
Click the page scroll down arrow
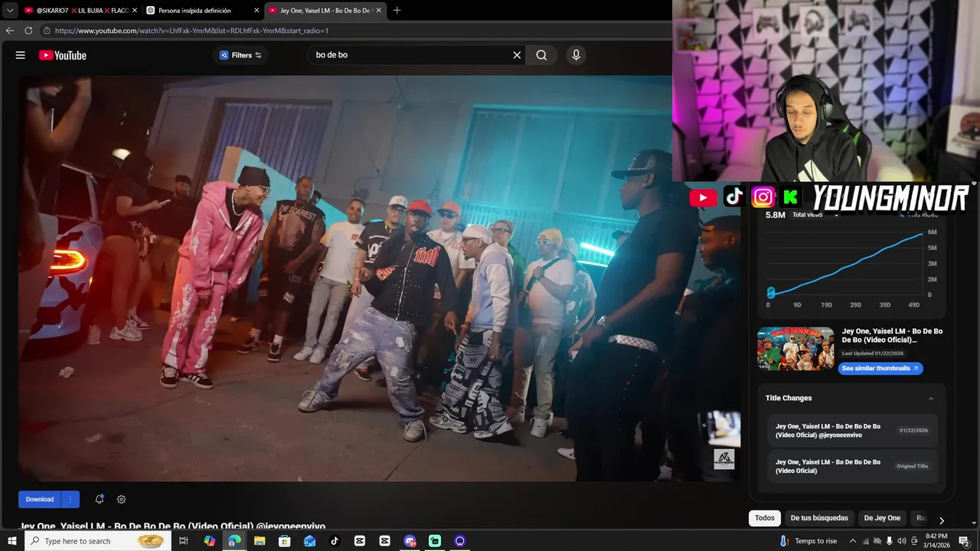[974, 523]
